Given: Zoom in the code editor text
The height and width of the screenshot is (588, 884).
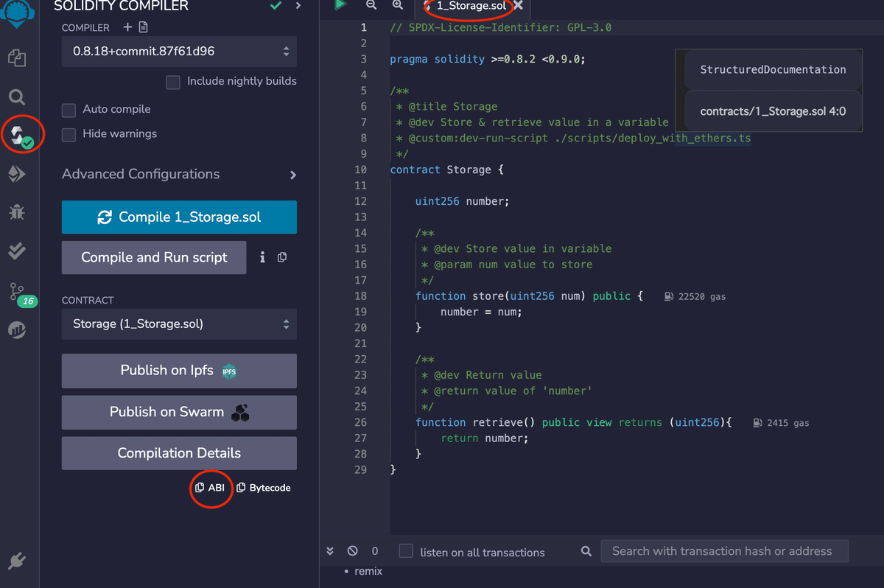Looking at the screenshot, I should [x=398, y=6].
